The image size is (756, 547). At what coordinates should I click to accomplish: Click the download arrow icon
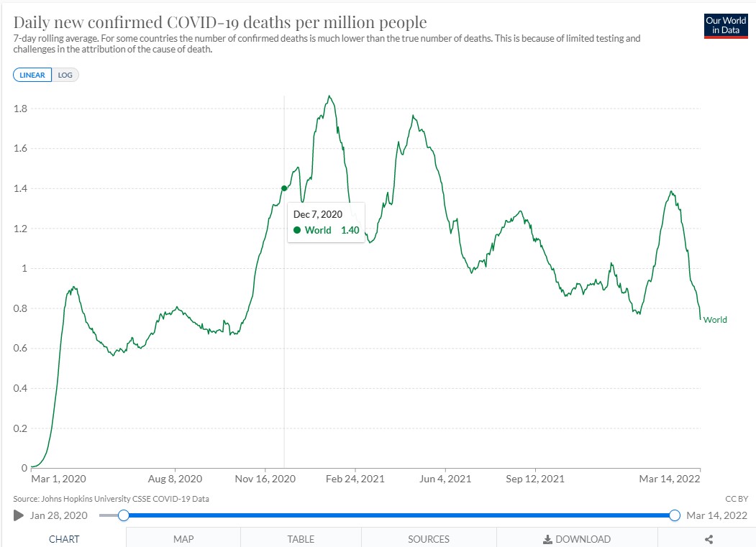click(547, 539)
